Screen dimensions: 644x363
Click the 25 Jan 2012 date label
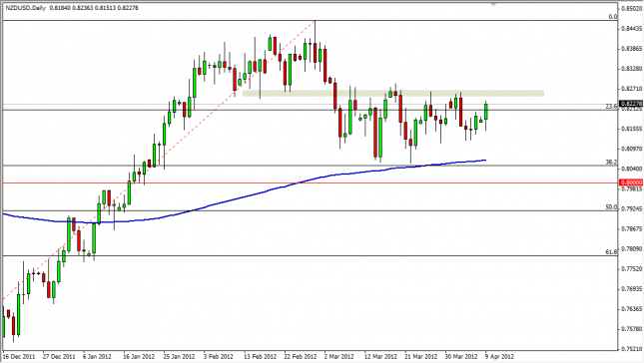point(179,357)
